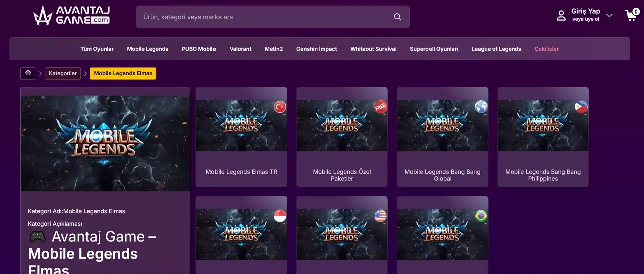Click the Avantaj Game logo
This screenshot has height=274, width=644.
point(71,16)
